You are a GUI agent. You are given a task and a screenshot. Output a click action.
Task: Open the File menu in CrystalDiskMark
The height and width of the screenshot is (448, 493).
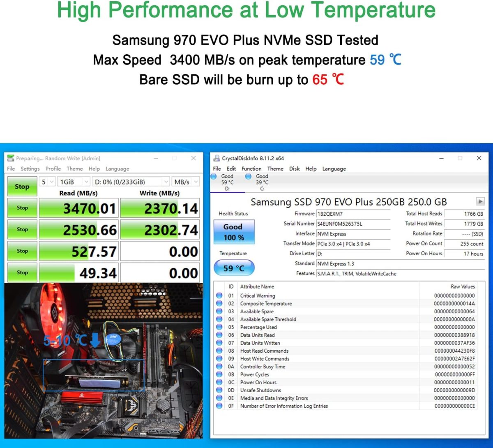tap(11, 169)
